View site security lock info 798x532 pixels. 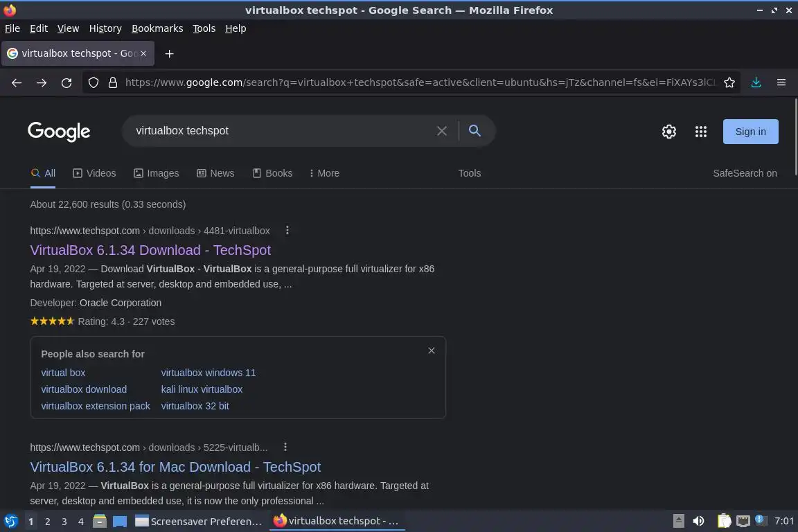pos(113,82)
